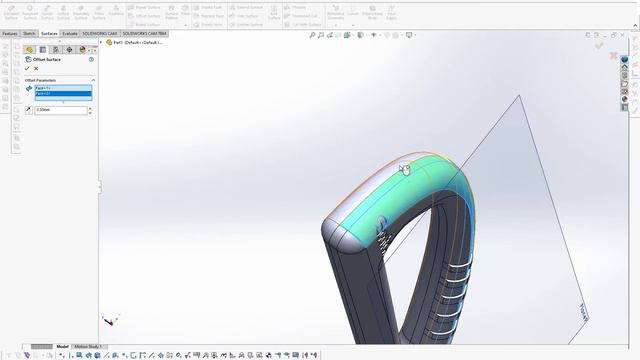Collapse the Offset Parameters section
Viewport: 640px width, 360px height.
click(x=93, y=80)
